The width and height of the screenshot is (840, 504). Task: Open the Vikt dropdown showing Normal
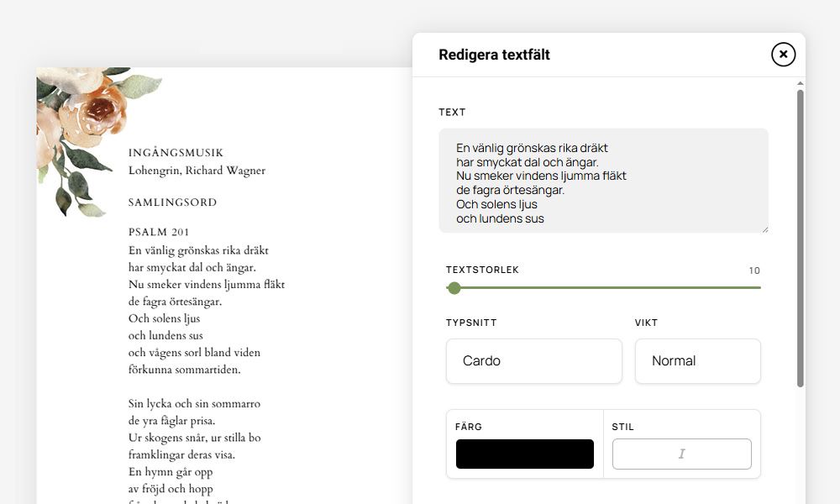[x=697, y=361]
